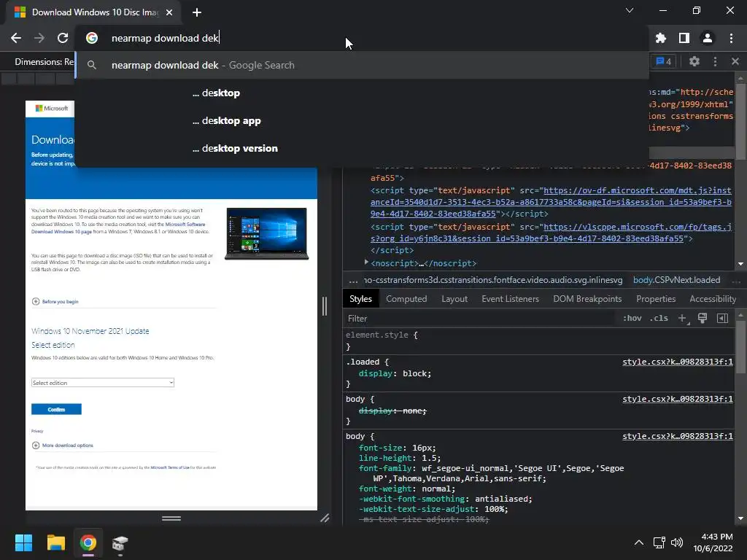
Task: Open the vlscppe.microsoft.com tags.js link
Action: pos(551,233)
